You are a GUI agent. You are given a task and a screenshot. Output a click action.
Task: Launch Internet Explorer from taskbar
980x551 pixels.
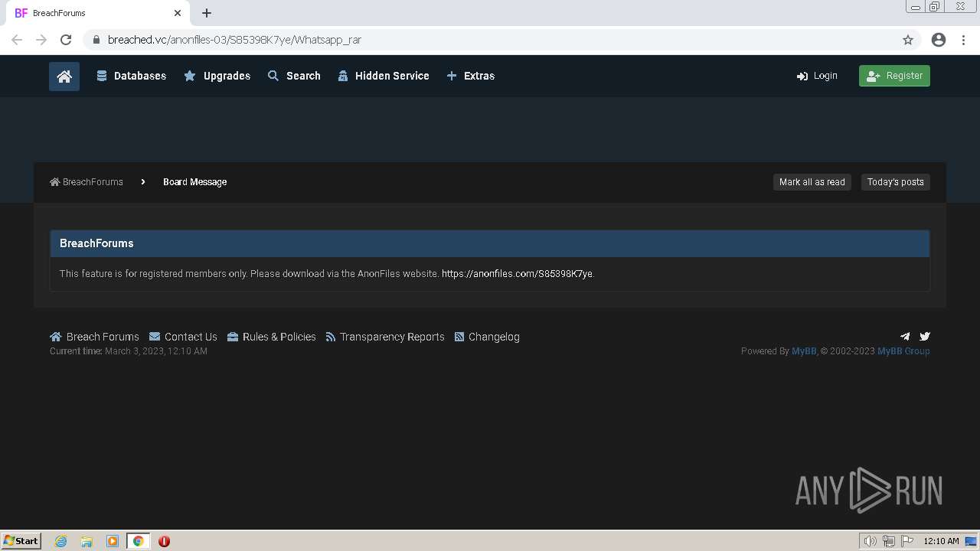[x=61, y=541]
